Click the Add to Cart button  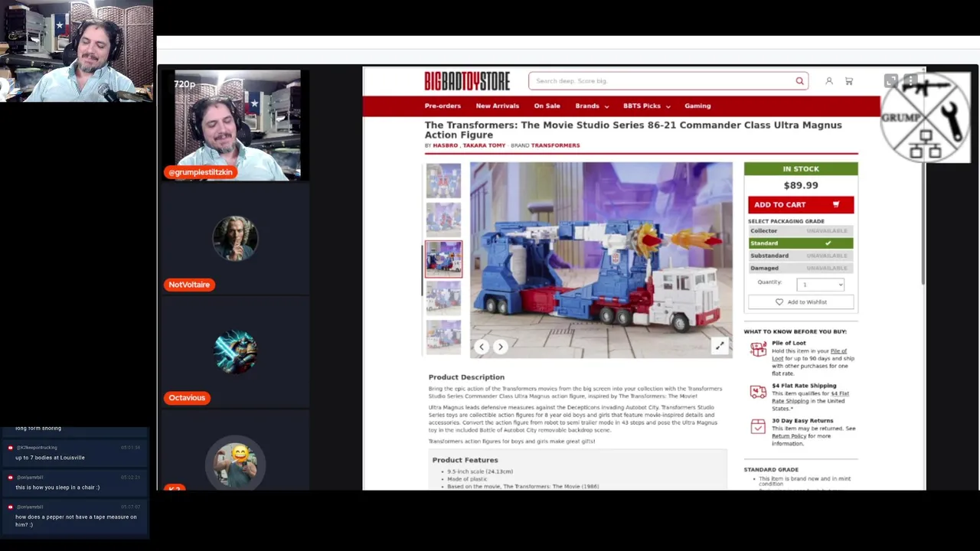pyautogui.click(x=801, y=204)
